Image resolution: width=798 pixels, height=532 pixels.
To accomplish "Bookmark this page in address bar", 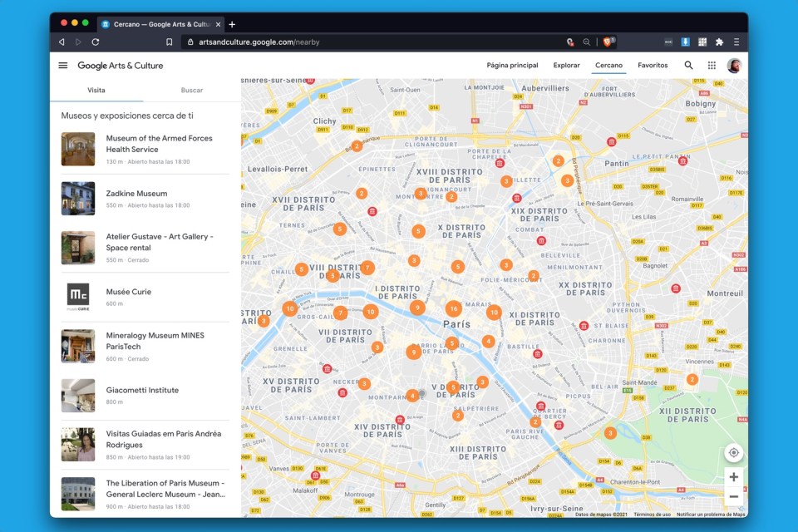I will (x=170, y=42).
